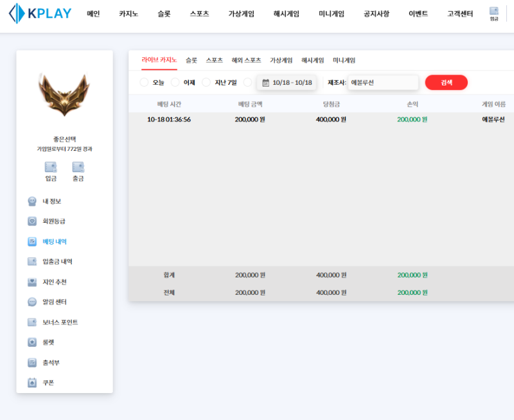
Task: Go to 입출금 내역 in sidebar
Action: tap(57, 261)
